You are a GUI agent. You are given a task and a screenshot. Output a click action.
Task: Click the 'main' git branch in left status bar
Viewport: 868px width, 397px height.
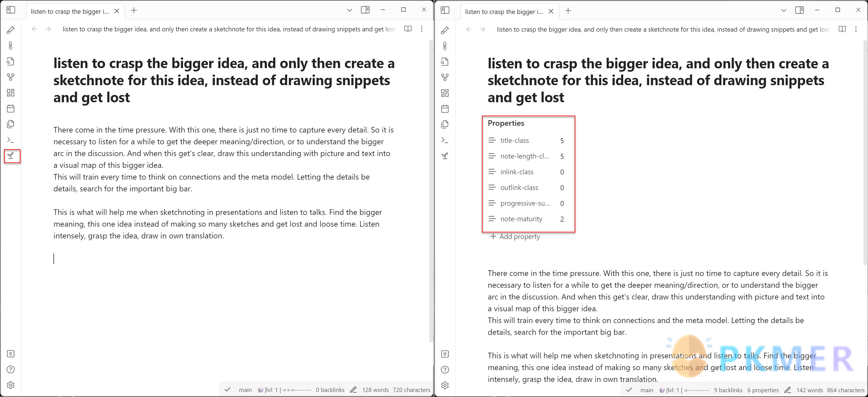pos(245,390)
